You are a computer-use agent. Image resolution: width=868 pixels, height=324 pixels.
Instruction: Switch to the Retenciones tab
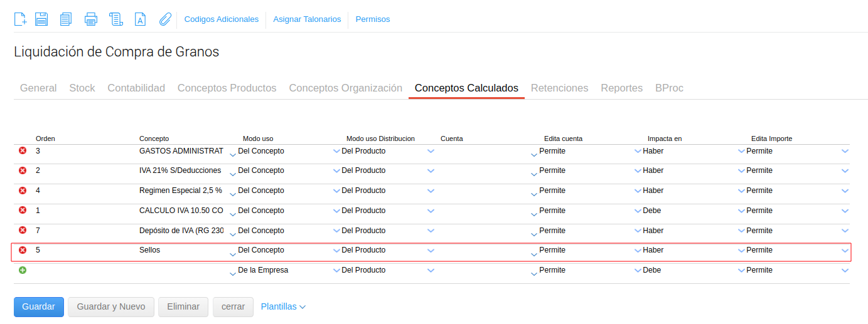click(559, 88)
